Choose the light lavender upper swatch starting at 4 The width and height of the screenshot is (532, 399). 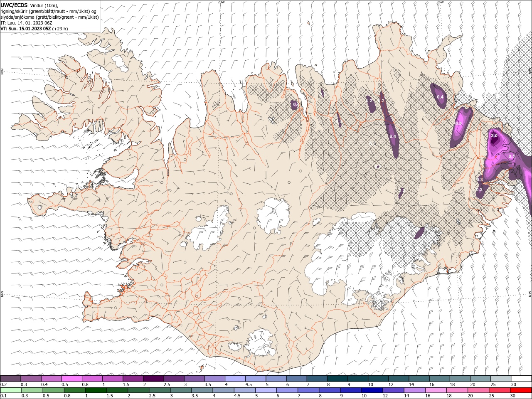coord(235,379)
